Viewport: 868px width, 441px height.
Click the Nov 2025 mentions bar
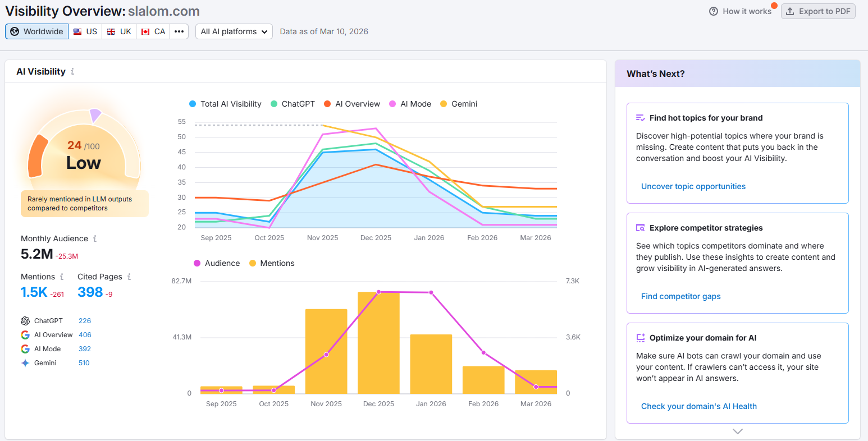coord(326,351)
